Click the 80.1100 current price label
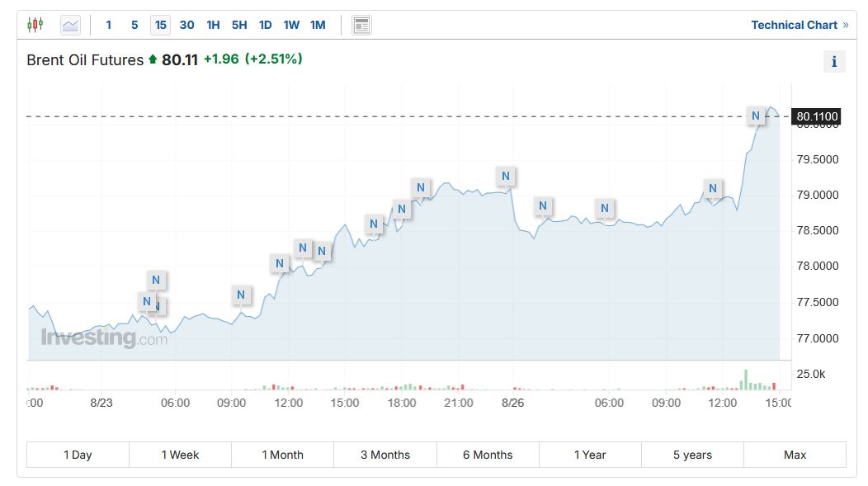The image size is (868, 486). [817, 116]
